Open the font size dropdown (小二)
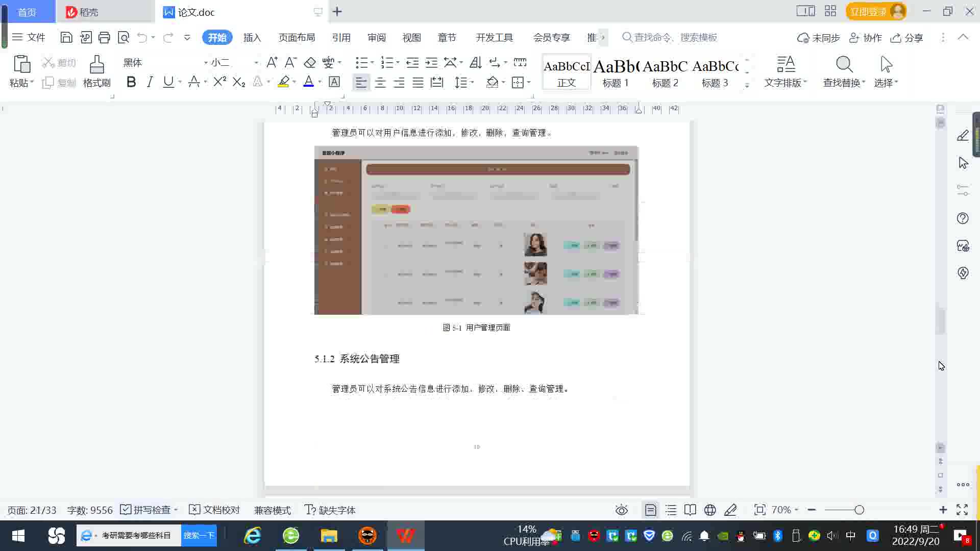Image resolution: width=980 pixels, height=551 pixels. (256, 63)
